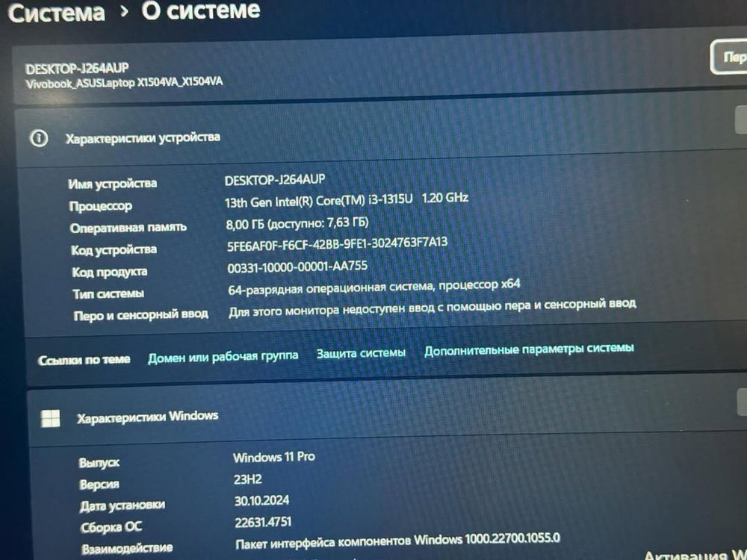
Task: Select the OS build number 22631.4751
Action: (263, 523)
